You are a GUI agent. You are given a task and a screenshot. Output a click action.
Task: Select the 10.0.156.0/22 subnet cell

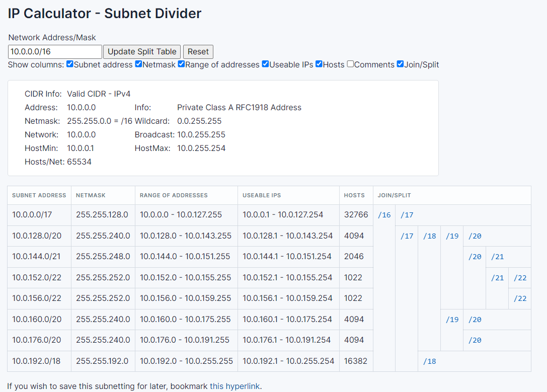(39, 298)
